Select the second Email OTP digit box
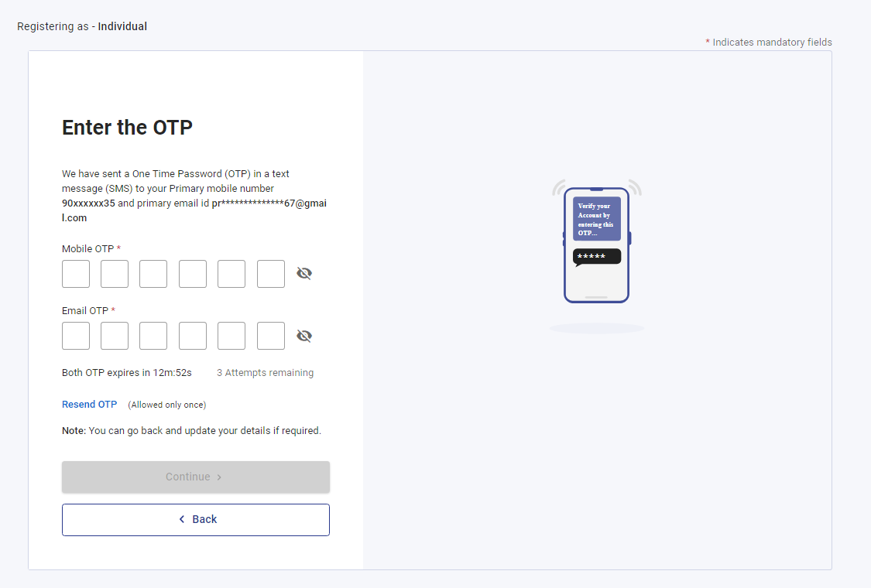The image size is (871, 588). tap(115, 336)
